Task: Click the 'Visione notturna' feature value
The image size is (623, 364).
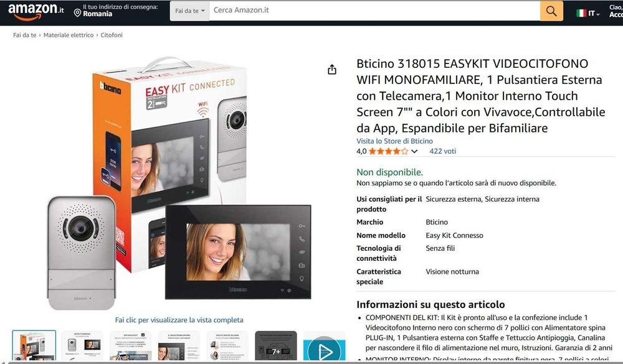Action: pyautogui.click(x=452, y=272)
